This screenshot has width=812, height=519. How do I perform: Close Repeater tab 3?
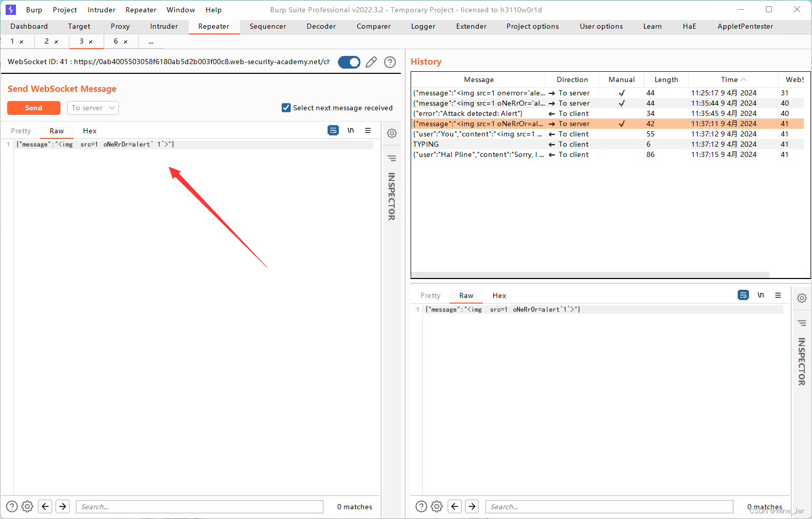pos(91,42)
